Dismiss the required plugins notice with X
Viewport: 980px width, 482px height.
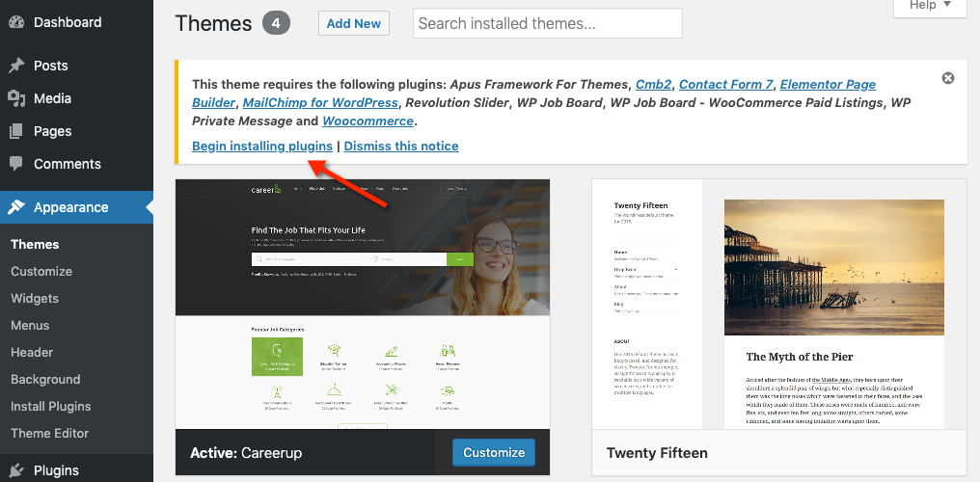(948, 78)
